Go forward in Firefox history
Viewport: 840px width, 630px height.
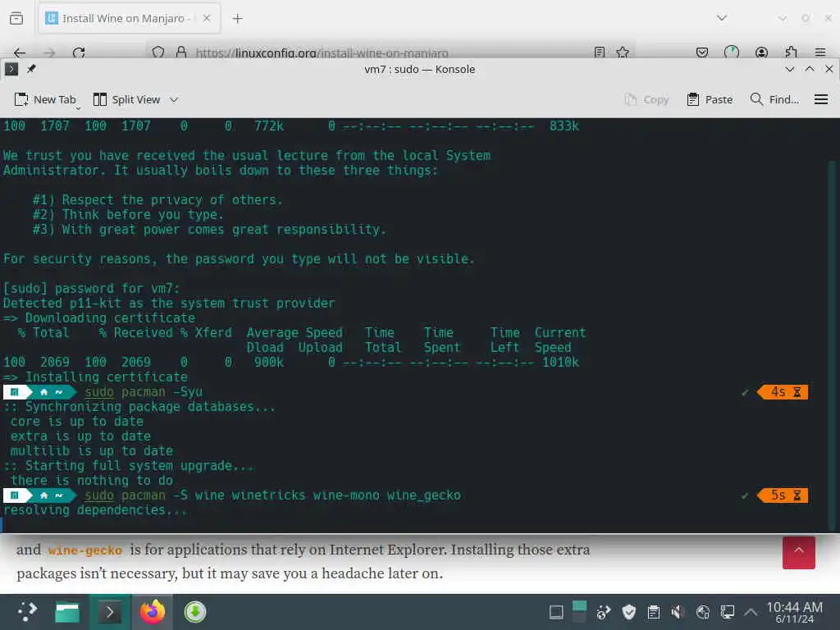coord(49,52)
